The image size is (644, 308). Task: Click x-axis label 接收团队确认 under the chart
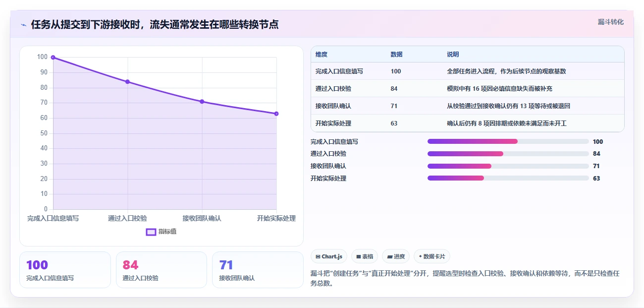(x=202, y=218)
